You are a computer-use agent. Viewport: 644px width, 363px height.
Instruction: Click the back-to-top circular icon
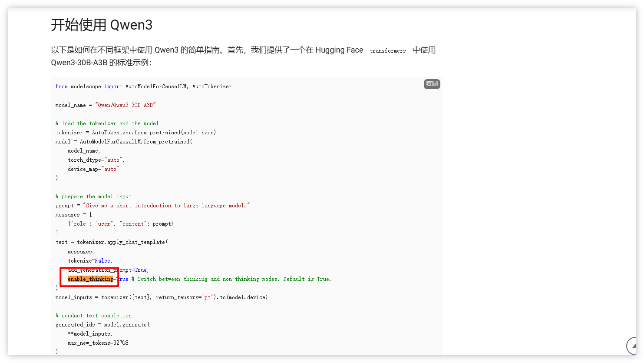631,346
